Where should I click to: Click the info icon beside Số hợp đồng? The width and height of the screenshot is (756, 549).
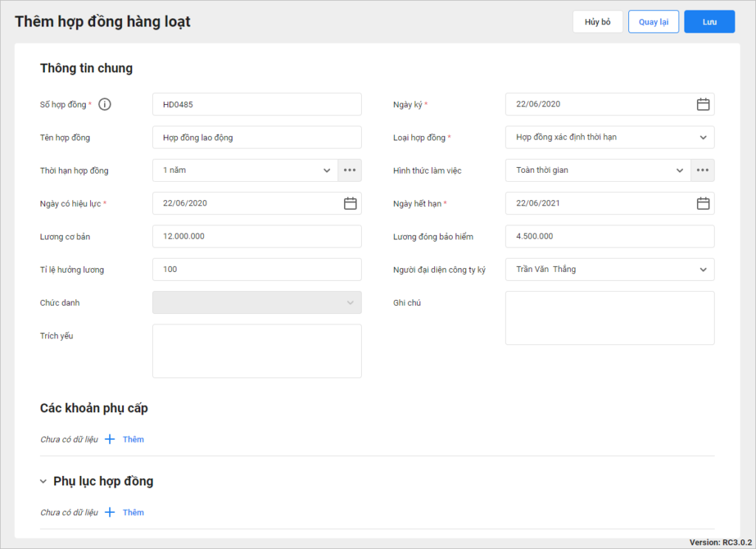[x=105, y=104]
